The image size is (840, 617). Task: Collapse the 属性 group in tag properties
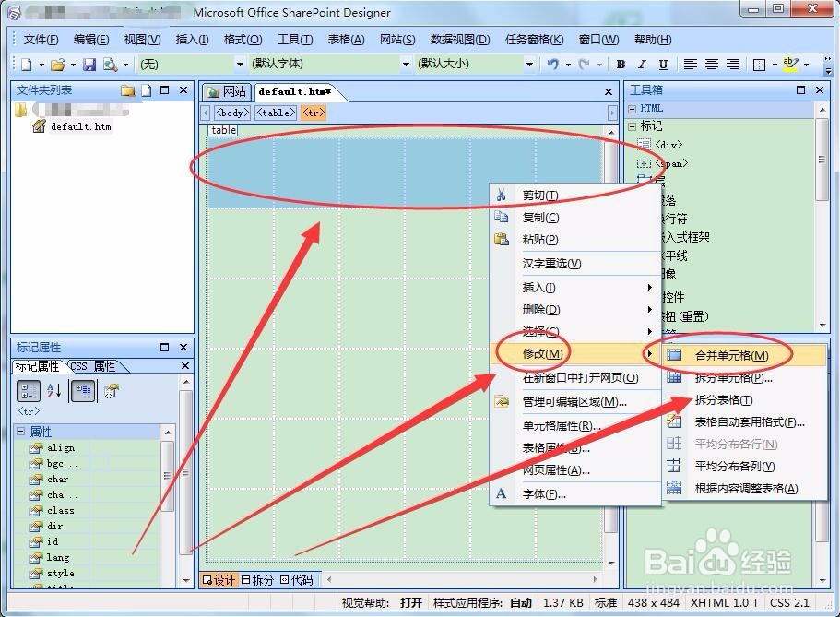[20, 431]
